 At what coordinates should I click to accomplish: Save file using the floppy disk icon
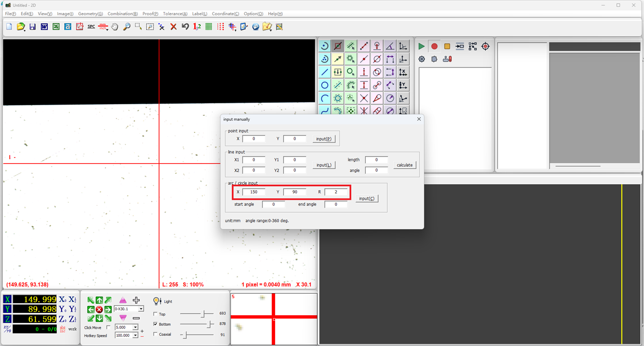pyautogui.click(x=32, y=27)
